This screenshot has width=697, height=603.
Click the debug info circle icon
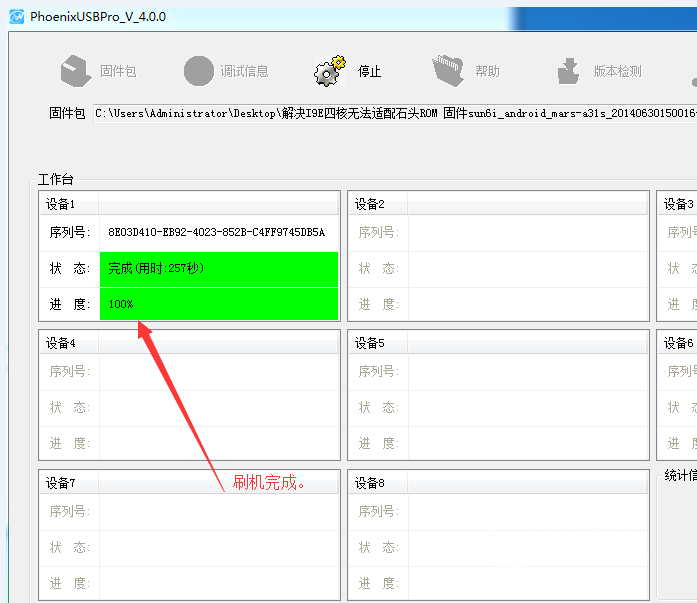click(x=199, y=71)
